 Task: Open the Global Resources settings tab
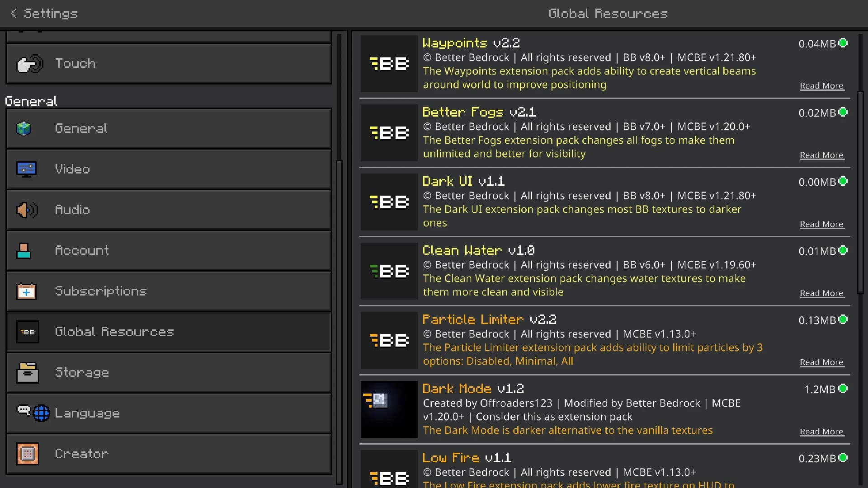pyautogui.click(x=169, y=332)
